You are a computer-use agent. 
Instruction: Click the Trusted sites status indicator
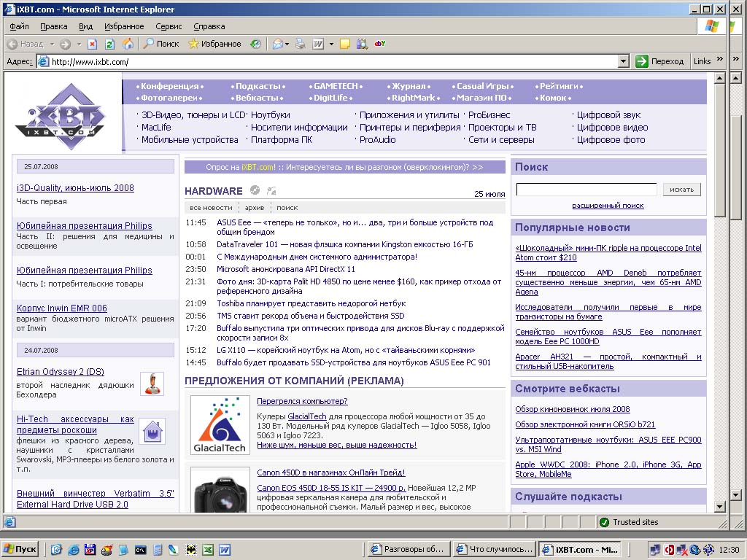630,522
